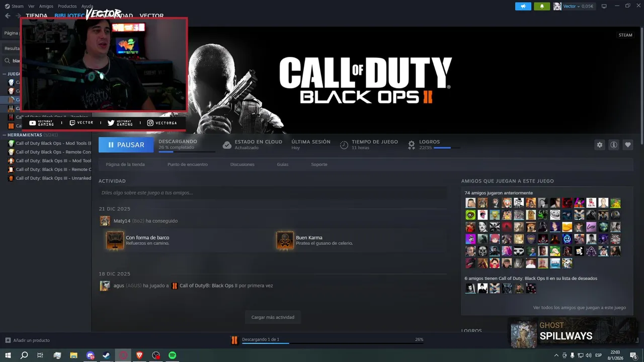Switch to Big Picture mode icon
The image size is (644, 362).
click(x=604, y=6)
